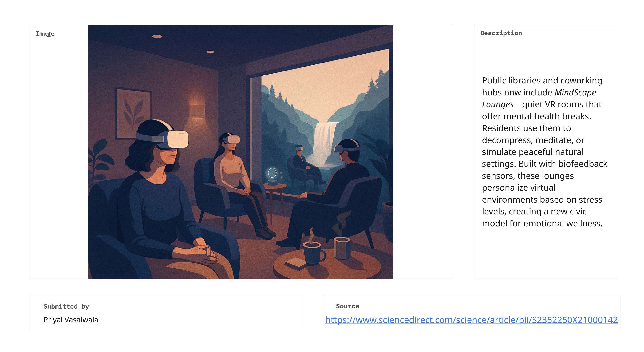Click the VR lounge illustration image
The height and width of the screenshot is (352, 644).
coord(241,152)
